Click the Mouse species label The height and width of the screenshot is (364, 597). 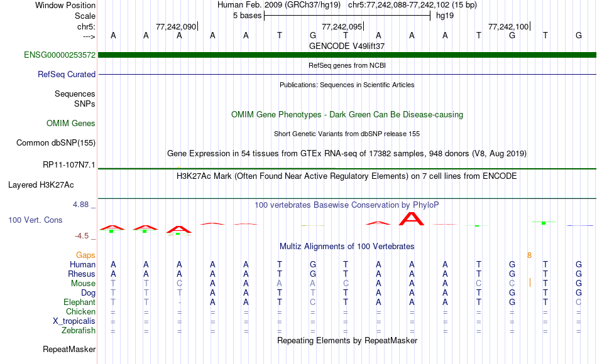[84, 284]
